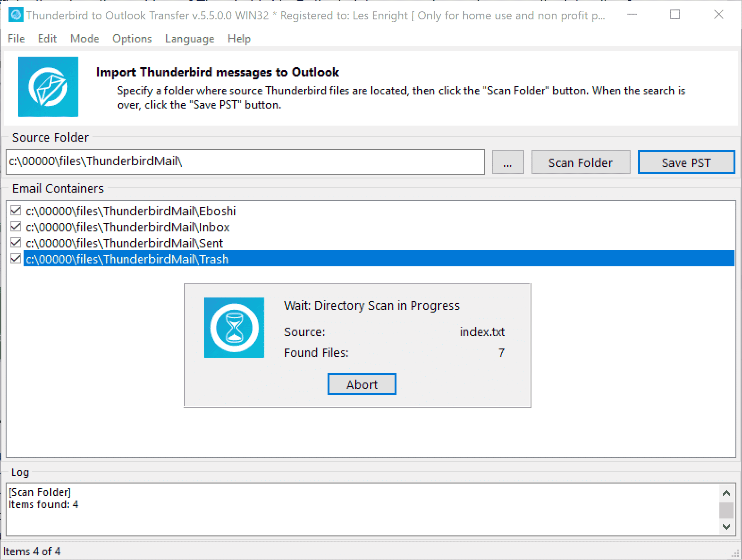The width and height of the screenshot is (742, 560).
Task: Click the "index.txt" source value in the dialog
Action: (482, 332)
